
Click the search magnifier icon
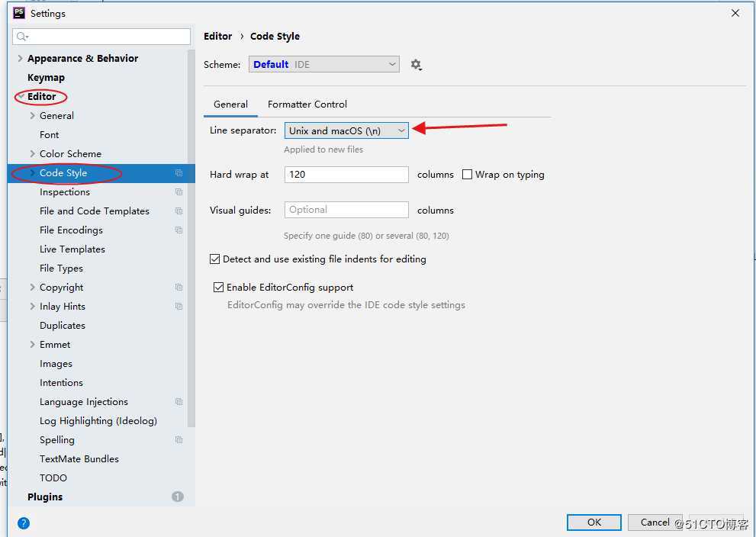22,37
